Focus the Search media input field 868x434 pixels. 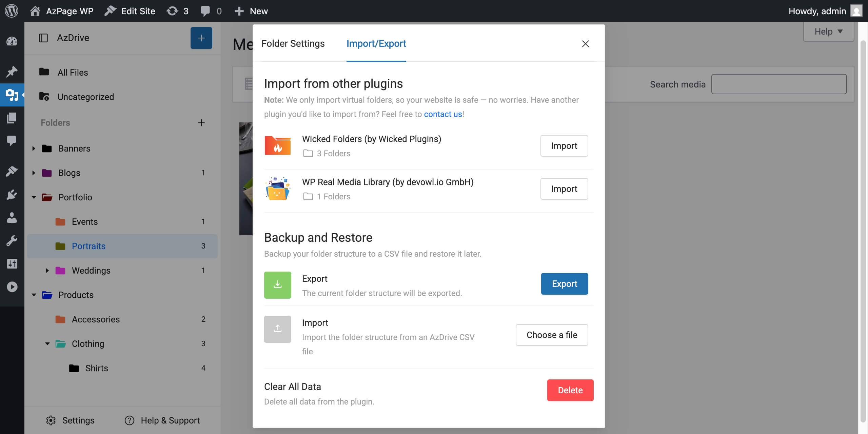(779, 84)
